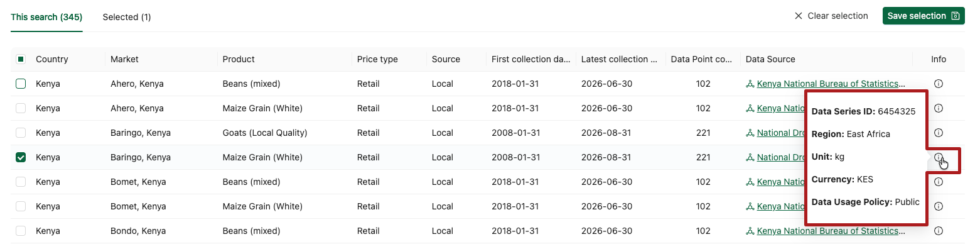This screenshot has height=244, width=980.
Task: Click data source tree icon in Bomet Maize row
Action: 750,206
